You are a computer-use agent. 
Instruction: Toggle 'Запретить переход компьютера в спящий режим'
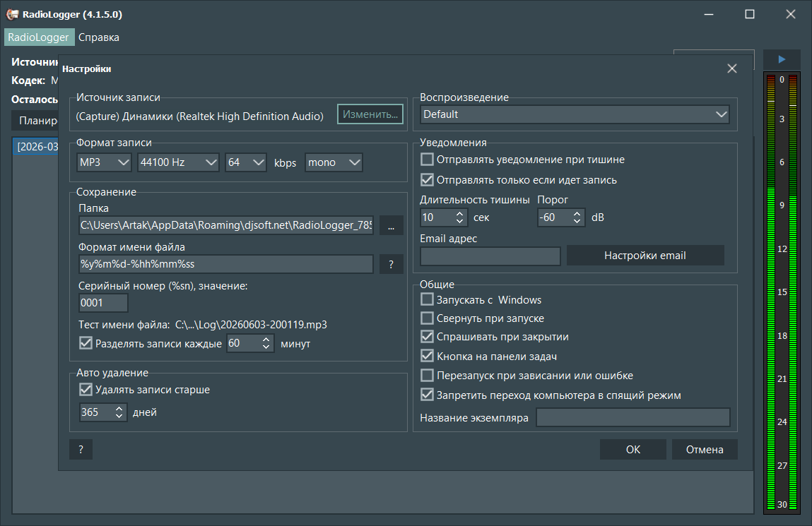pyautogui.click(x=428, y=395)
